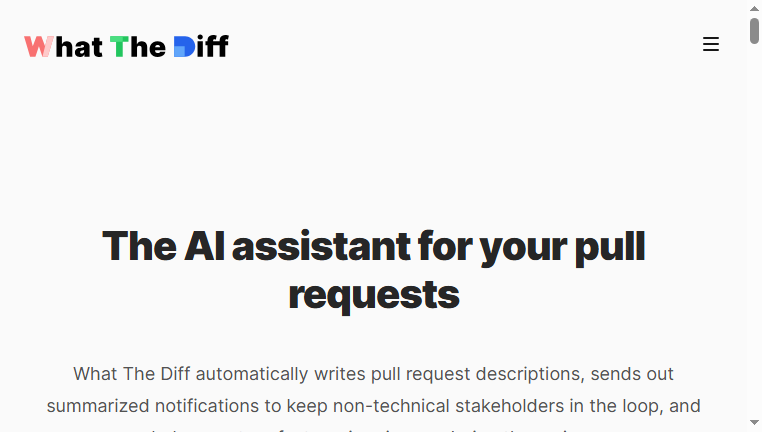This screenshot has height=432, width=762.
Task: Click the red W in the logo
Action: (39, 47)
